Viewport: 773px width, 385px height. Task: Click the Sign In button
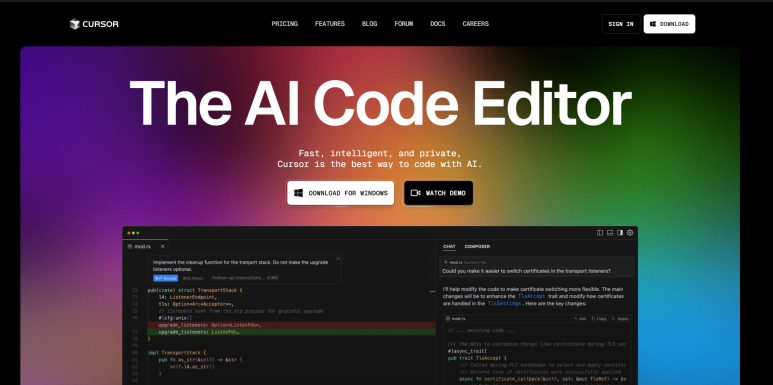tap(621, 24)
